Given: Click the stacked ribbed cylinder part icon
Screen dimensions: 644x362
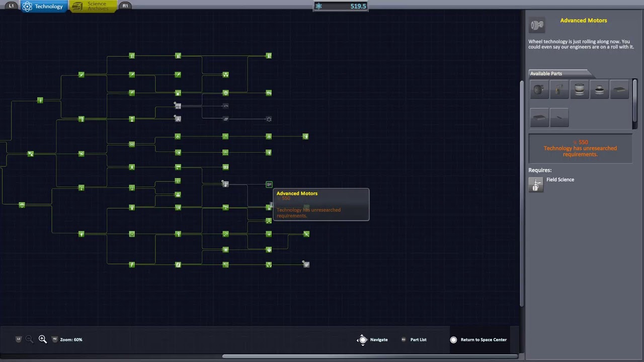Looking at the screenshot, I should 579,89.
